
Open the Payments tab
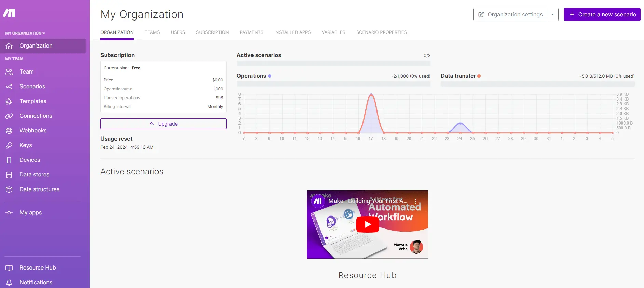[x=251, y=32]
